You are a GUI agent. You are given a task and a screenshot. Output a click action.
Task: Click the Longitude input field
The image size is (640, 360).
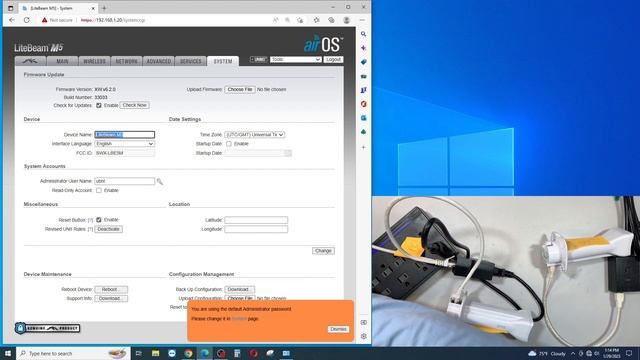point(256,229)
